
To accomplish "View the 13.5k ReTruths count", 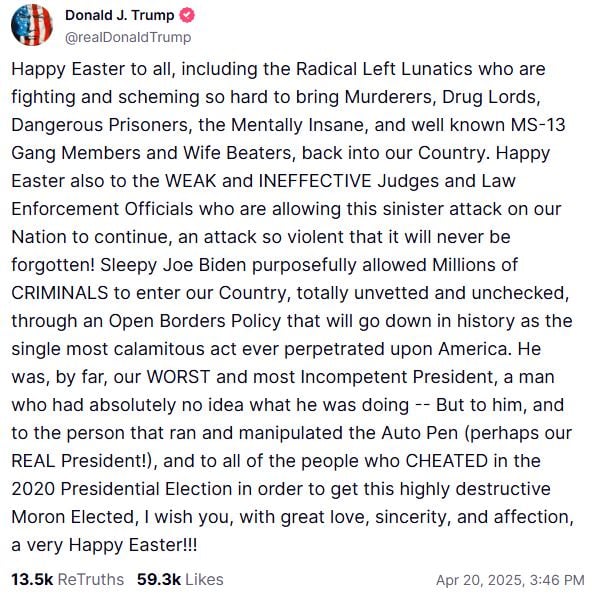I will pos(32,579).
